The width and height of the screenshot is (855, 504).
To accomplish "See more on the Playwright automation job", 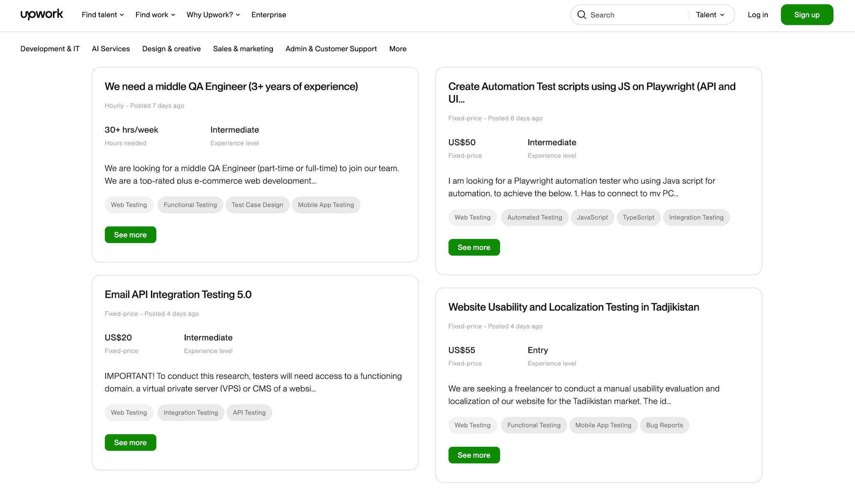I will coord(474,247).
